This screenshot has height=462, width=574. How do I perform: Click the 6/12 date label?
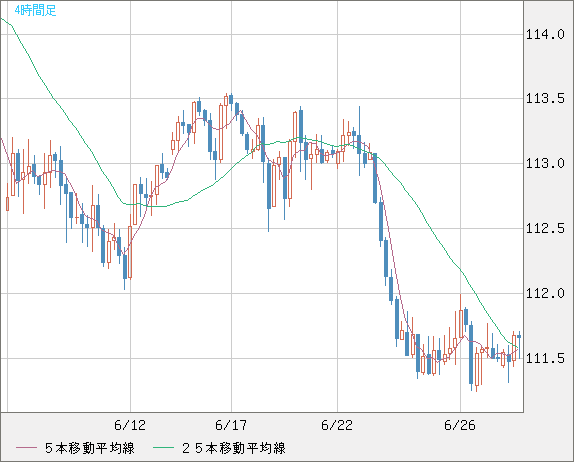[x=130, y=425]
